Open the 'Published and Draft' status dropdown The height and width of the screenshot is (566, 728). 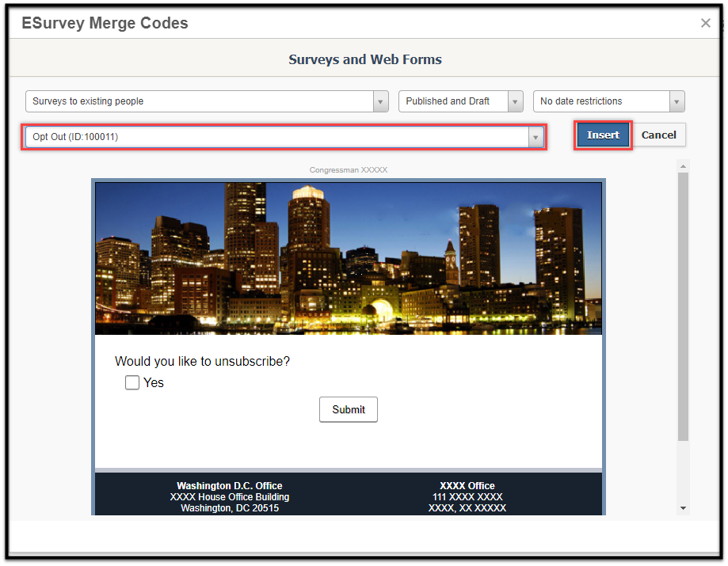(x=460, y=101)
